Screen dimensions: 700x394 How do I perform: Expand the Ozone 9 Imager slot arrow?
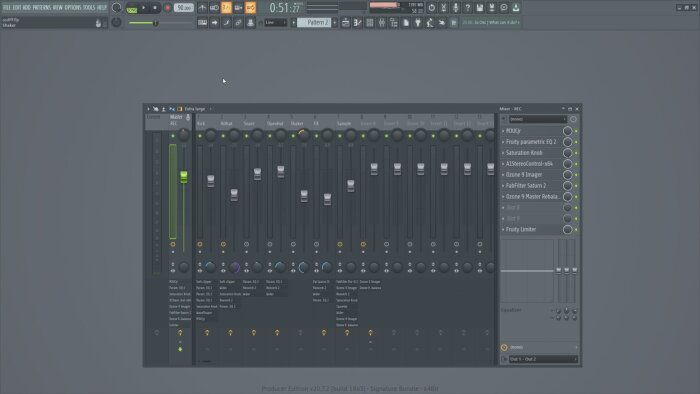(503, 175)
